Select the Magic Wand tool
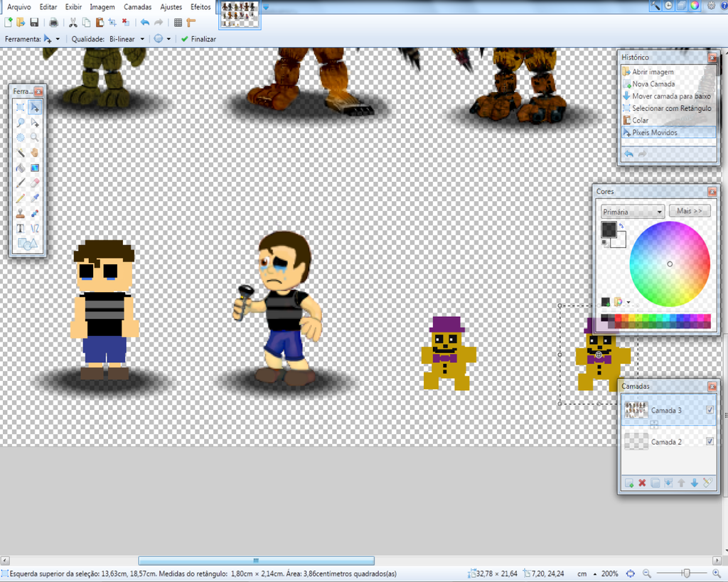 pyautogui.click(x=21, y=153)
